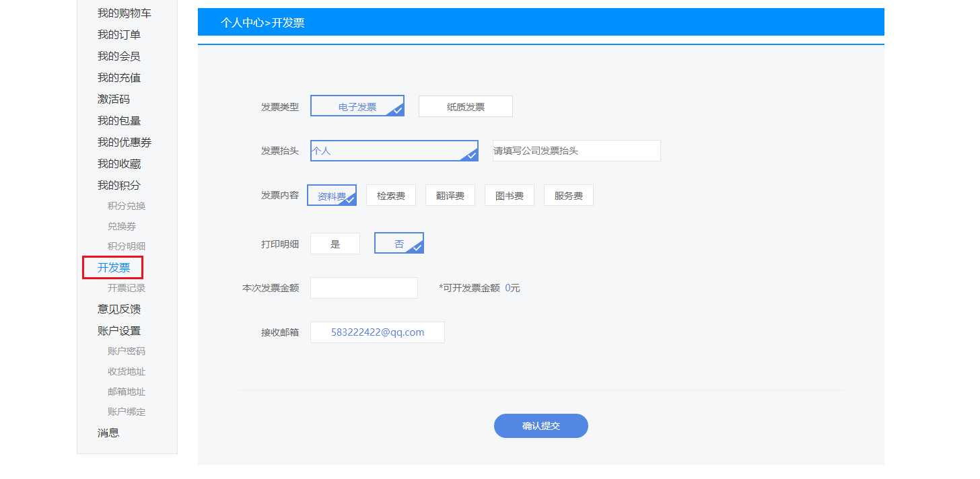Screen dimensions: 980x479
Task: Select 开发票 in sidebar
Action: pos(113,268)
